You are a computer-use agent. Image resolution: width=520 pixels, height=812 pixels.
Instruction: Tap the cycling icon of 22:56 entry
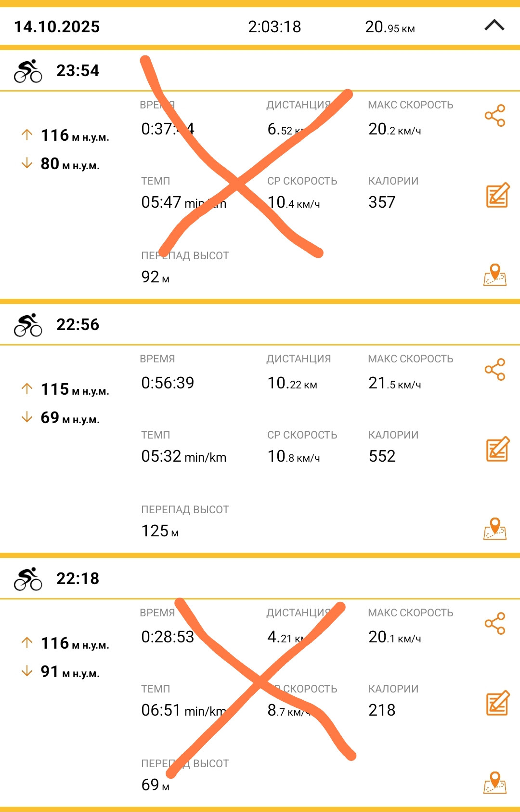pyautogui.click(x=28, y=325)
